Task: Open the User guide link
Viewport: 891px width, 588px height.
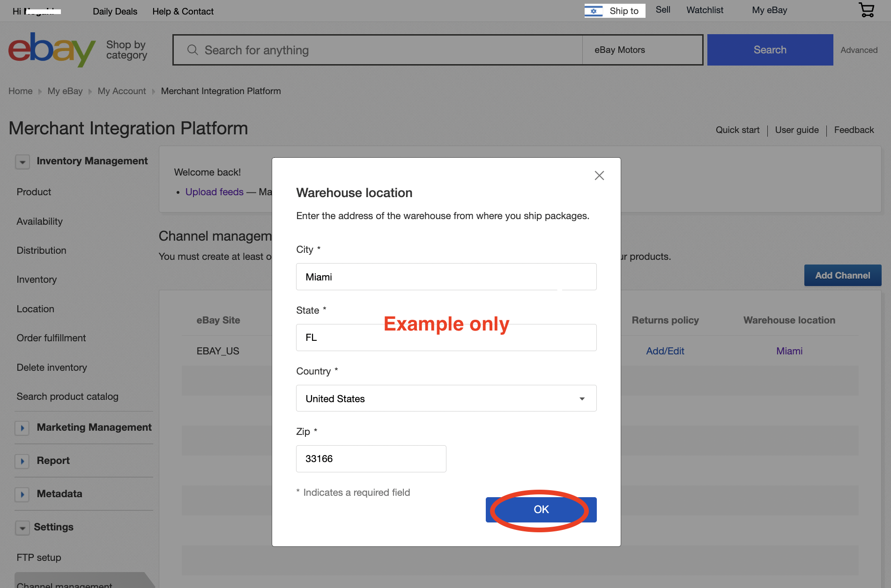Action: pos(797,130)
